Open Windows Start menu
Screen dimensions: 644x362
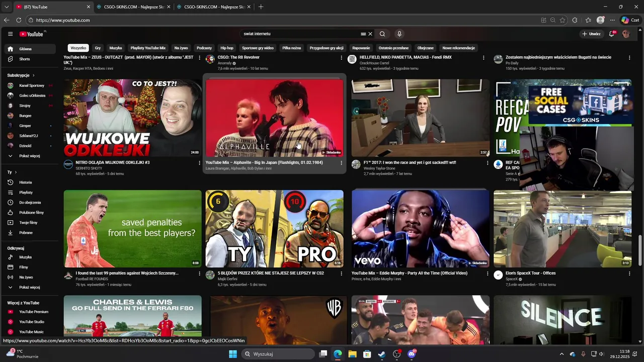(232, 354)
